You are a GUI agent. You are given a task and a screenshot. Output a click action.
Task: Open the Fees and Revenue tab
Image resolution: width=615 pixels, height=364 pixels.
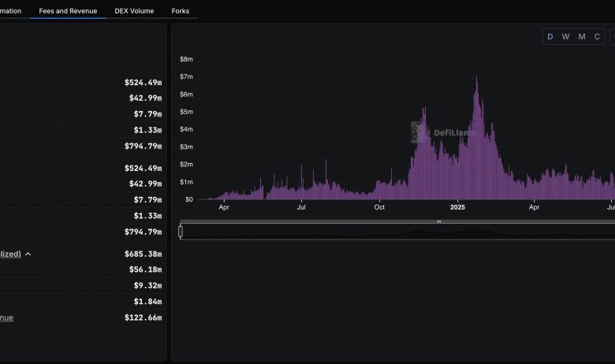pyautogui.click(x=68, y=11)
